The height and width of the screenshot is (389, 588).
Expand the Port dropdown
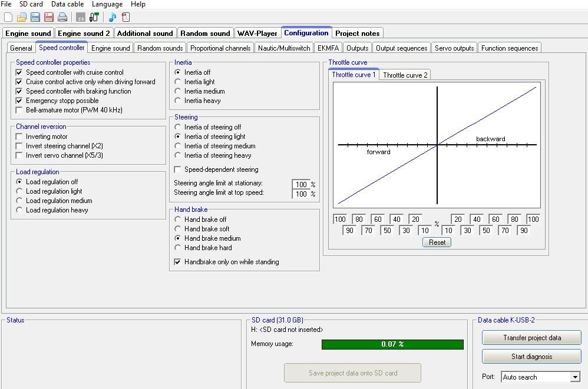click(x=575, y=377)
